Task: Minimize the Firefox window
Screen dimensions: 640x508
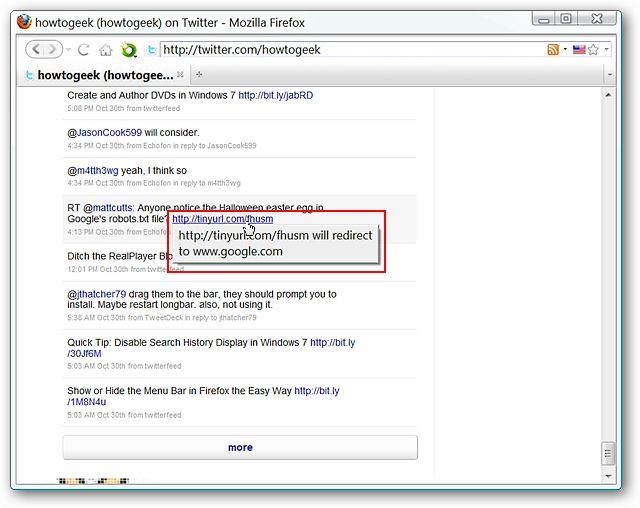Action: click(543, 19)
